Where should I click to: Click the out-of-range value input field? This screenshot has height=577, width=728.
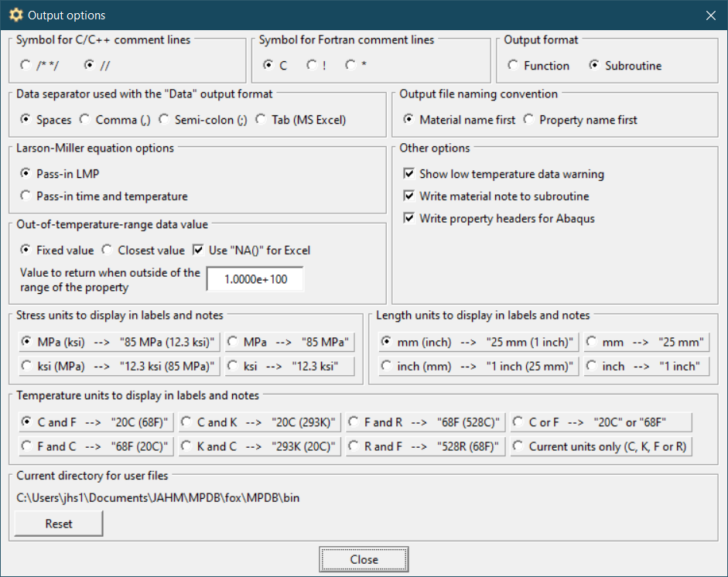click(255, 279)
